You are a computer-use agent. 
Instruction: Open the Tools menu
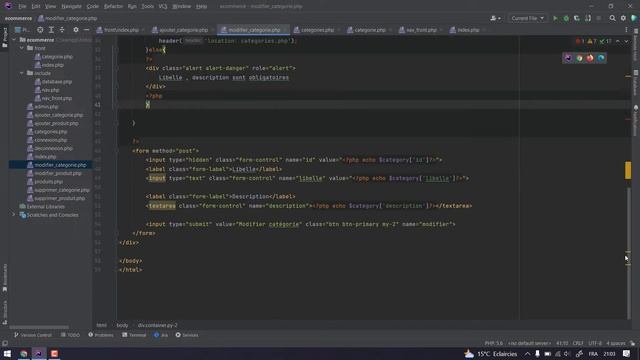pos(147,6)
